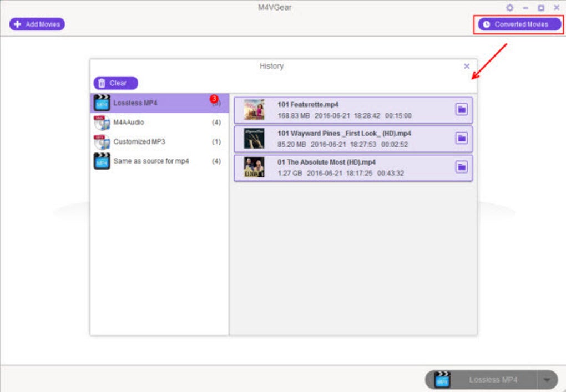
Task: Select the 101 Featurette.mp4 file name
Action: point(308,105)
